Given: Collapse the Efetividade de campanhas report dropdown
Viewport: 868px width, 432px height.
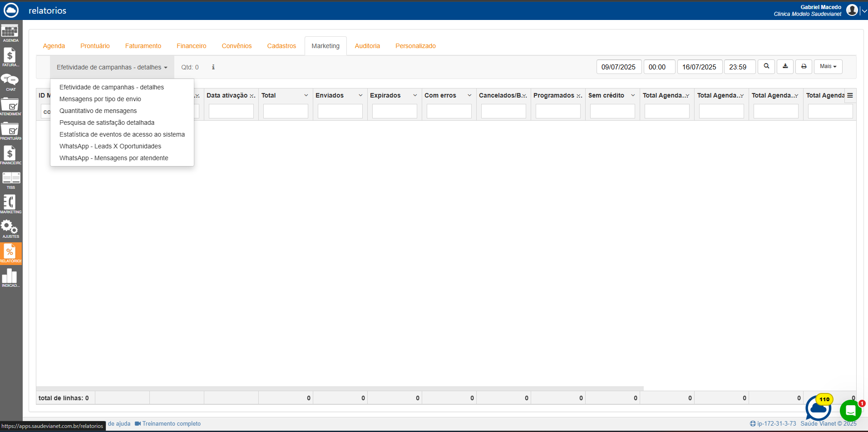Looking at the screenshot, I should tap(112, 67).
